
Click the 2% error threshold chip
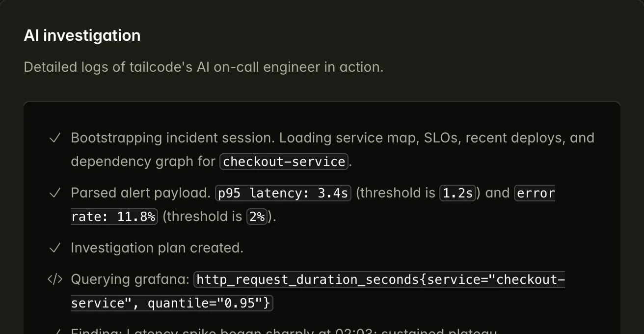tap(257, 217)
